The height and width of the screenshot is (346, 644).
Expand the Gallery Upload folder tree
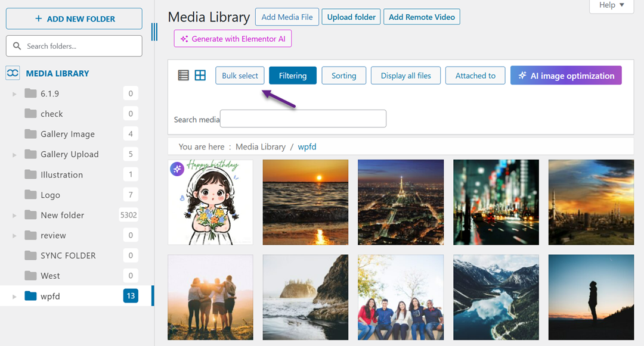point(14,154)
